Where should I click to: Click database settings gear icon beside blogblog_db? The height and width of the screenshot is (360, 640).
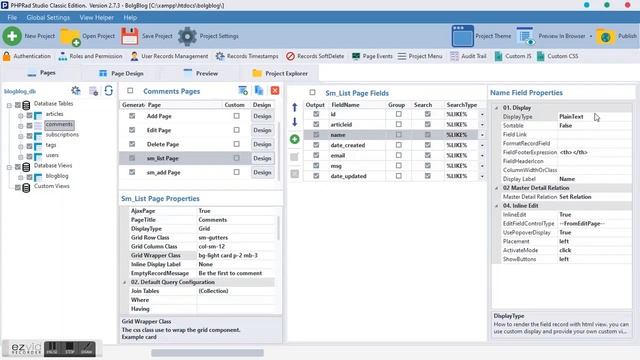(76, 91)
